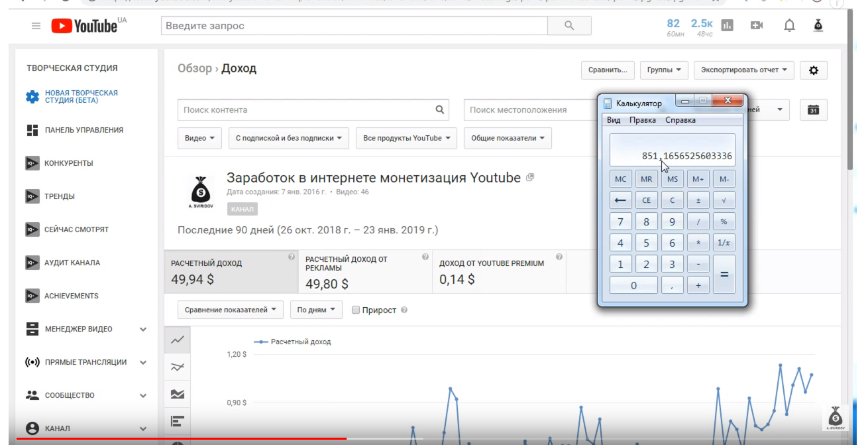Open the Правка menu in Калькулятор

(x=642, y=120)
